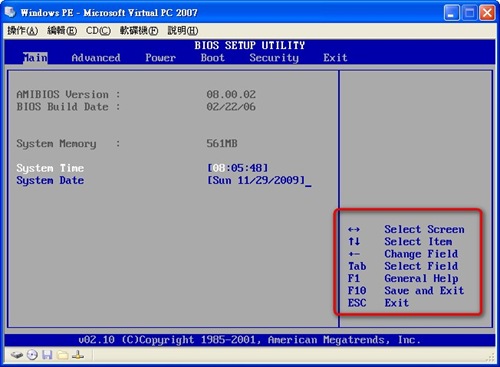
Task: Click the Select Screen help text
Action: click(424, 229)
